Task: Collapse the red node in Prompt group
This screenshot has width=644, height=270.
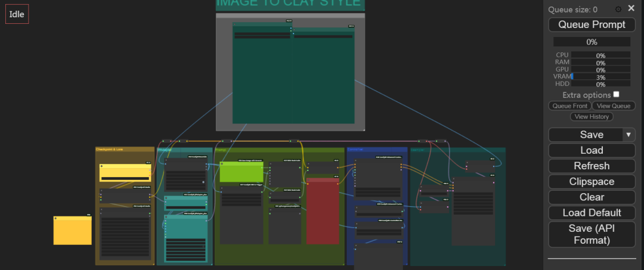Action: click(x=308, y=180)
